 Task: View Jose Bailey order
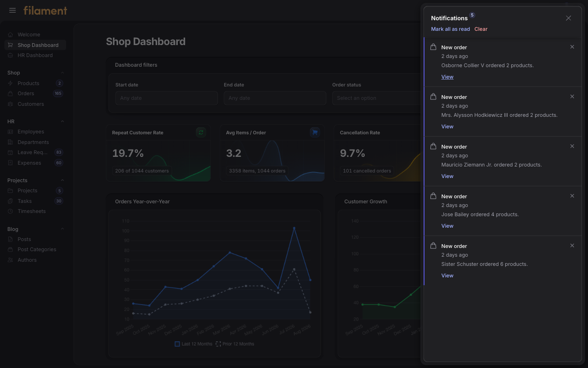(447, 226)
